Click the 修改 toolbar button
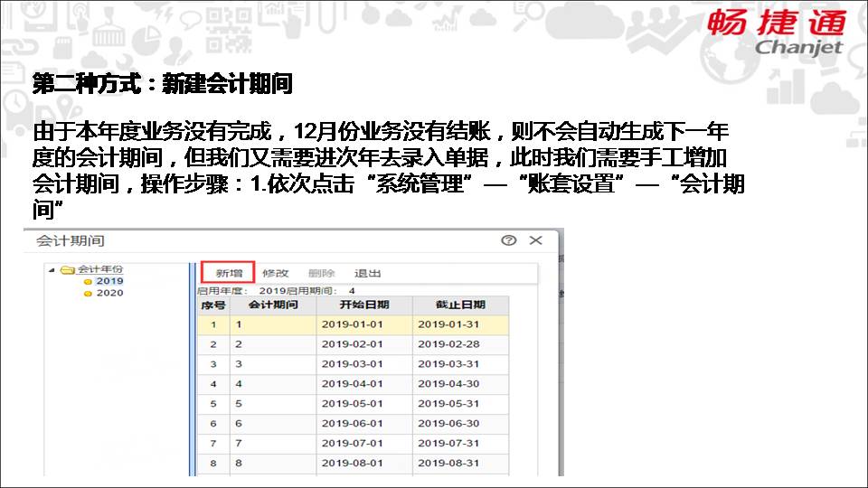 [x=275, y=273]
